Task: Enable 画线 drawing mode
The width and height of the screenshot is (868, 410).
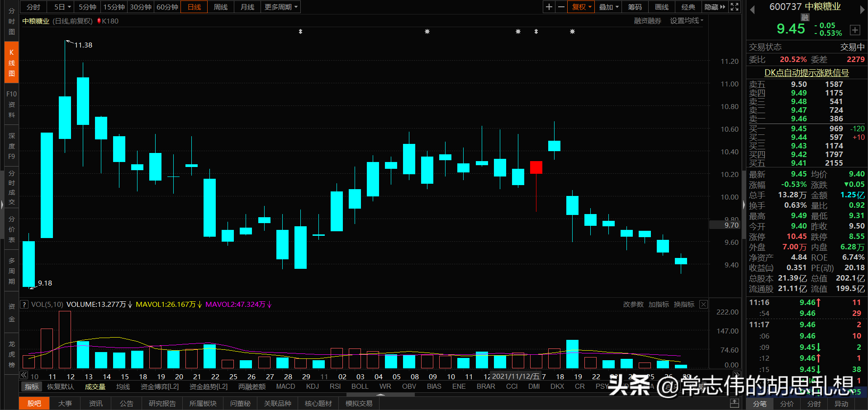Action: tap(661, 7)
